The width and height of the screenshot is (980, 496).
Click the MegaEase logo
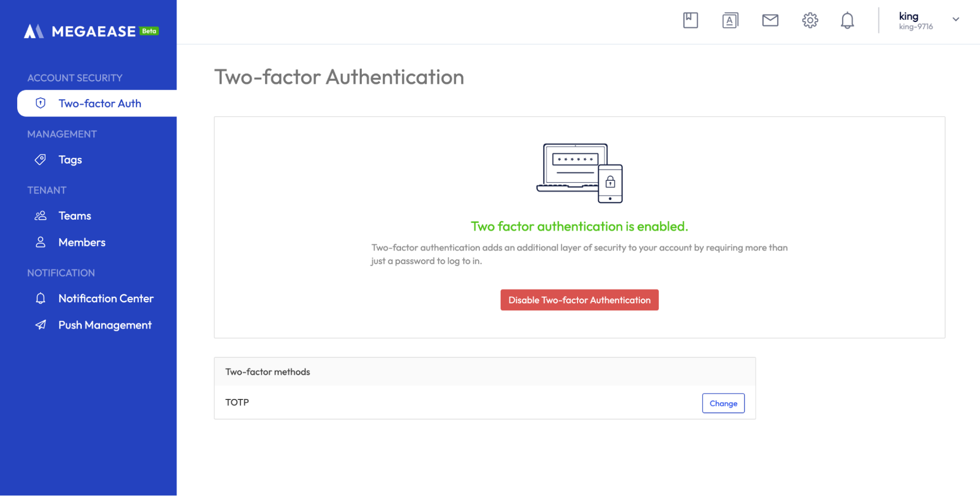(91, 31)
